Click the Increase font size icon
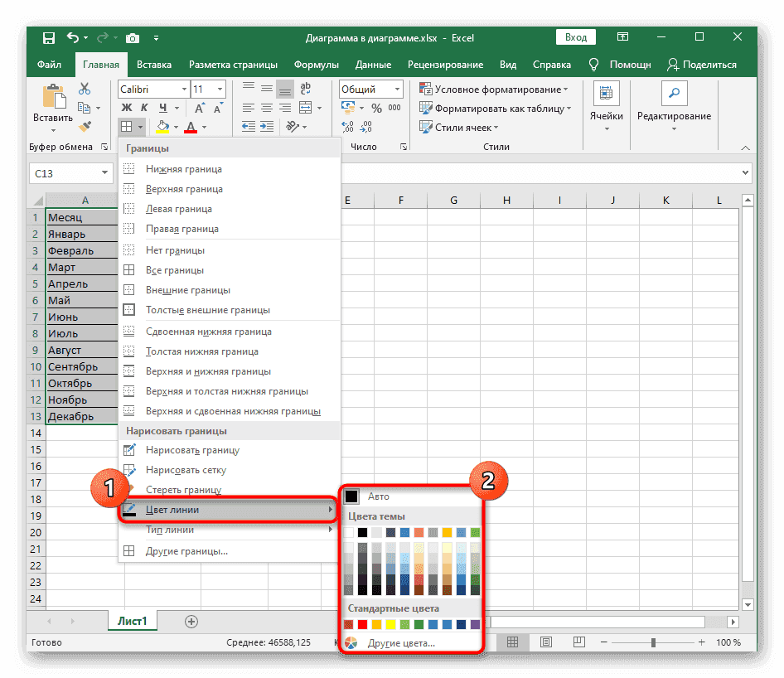This screenshot has width=784, height=678. point(198,107)
